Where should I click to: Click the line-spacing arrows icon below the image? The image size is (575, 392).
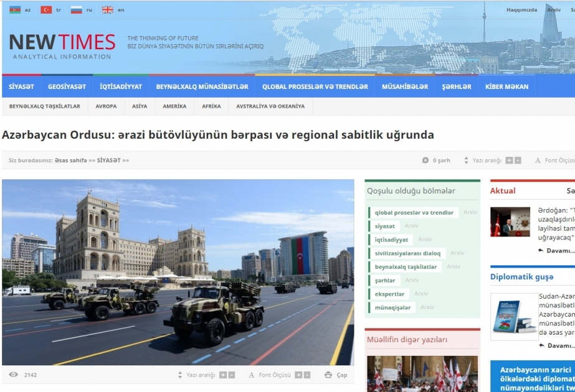(179, 375)
